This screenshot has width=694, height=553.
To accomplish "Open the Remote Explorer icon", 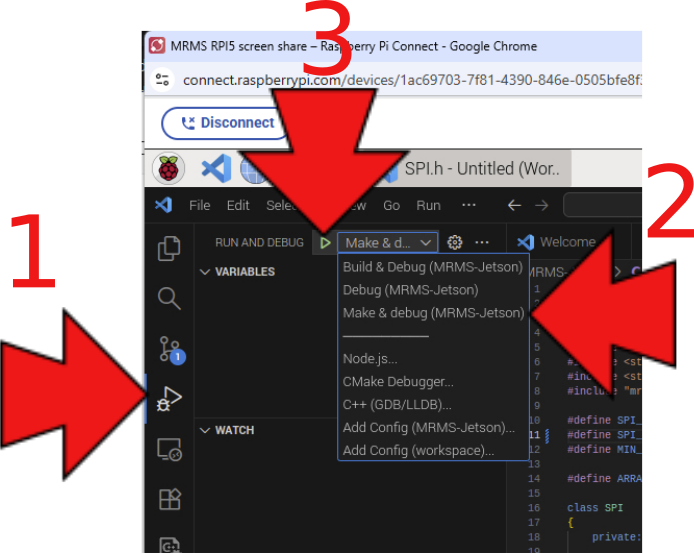I will tap(169, 450).
